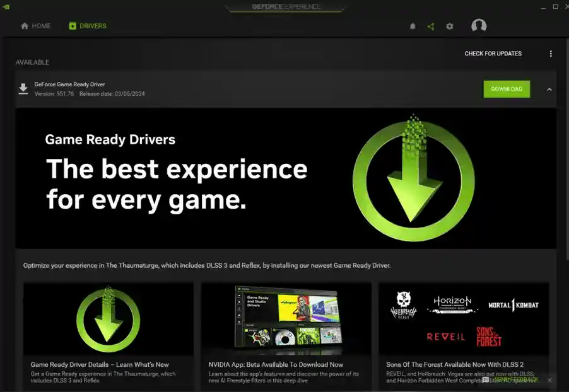
Task: Click the green download arrow banner graphic
Action: 413,178
